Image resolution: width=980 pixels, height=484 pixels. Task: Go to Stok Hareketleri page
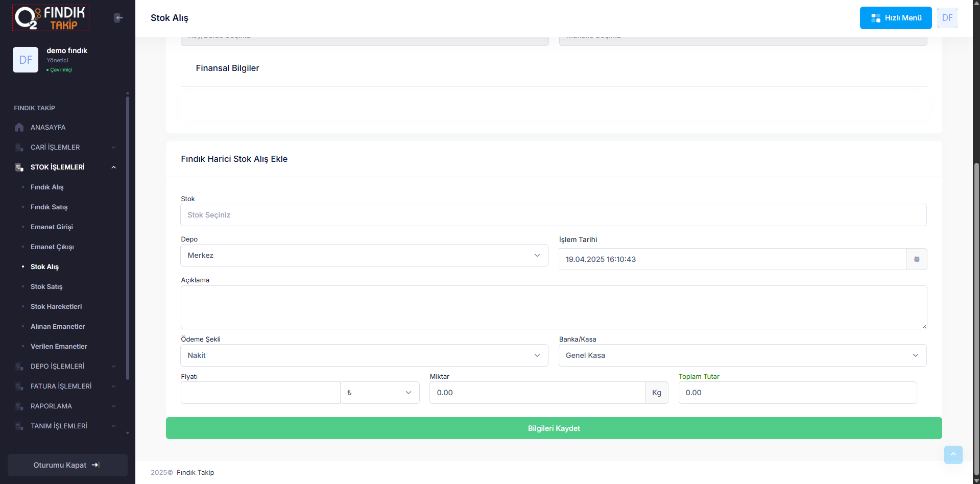click(56, 306)
